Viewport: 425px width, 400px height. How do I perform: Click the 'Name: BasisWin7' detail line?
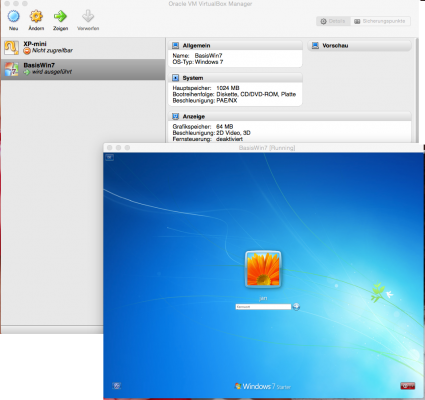point(197,56)
